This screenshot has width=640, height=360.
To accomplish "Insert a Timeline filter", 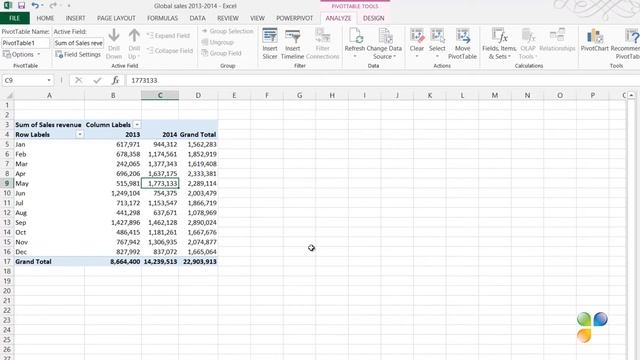I will point(292,44).
